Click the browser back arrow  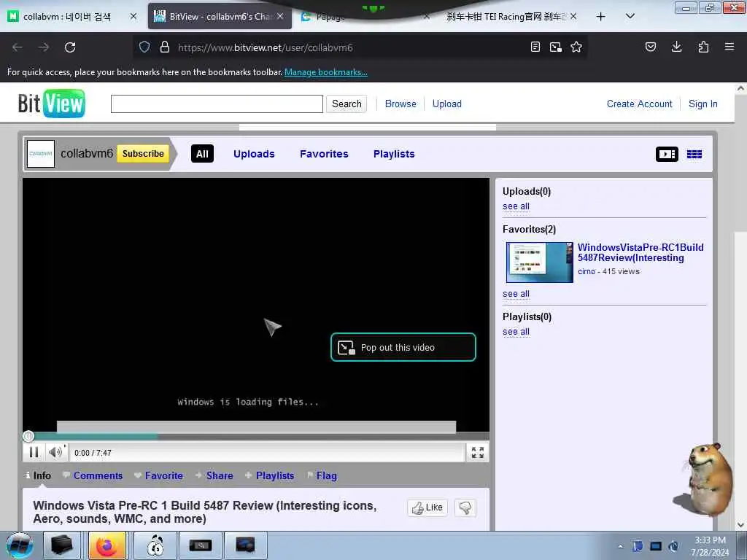point(18,47)
